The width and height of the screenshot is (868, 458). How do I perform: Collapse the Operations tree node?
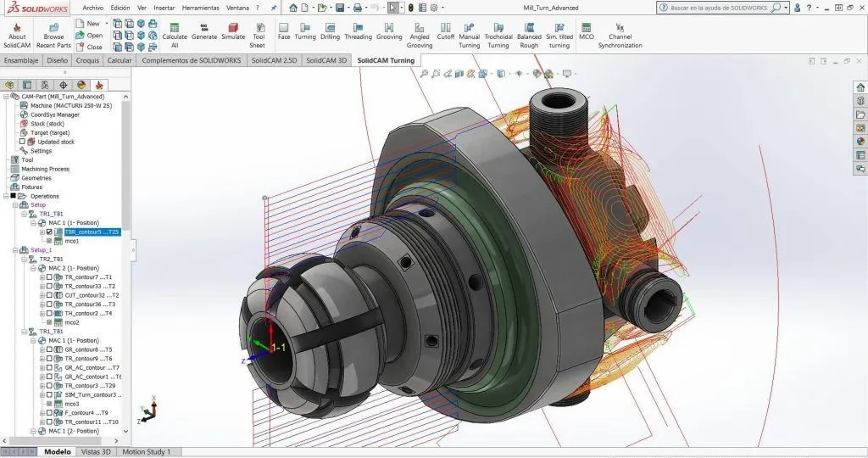pos(6,196)
